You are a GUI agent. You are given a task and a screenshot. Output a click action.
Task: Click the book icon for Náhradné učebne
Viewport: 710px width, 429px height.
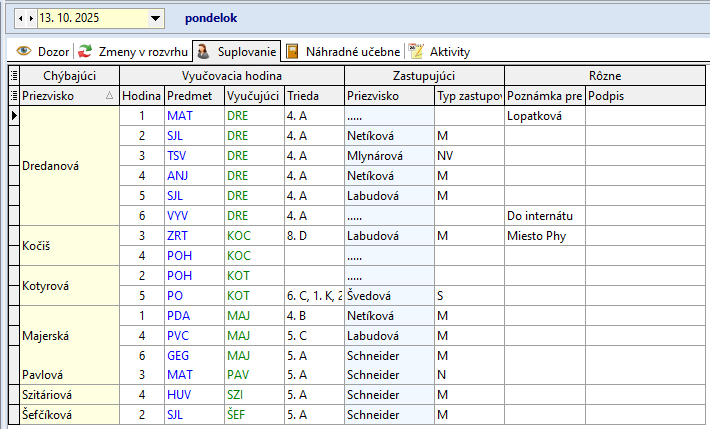(292, 51)
